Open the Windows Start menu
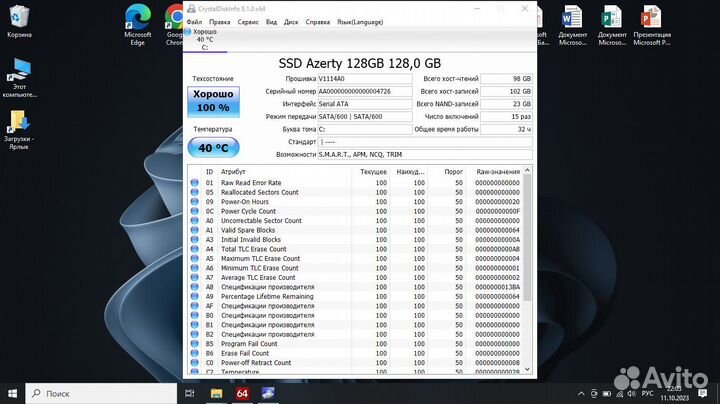The width and height of the screenshot is (720, 404). 12,393
